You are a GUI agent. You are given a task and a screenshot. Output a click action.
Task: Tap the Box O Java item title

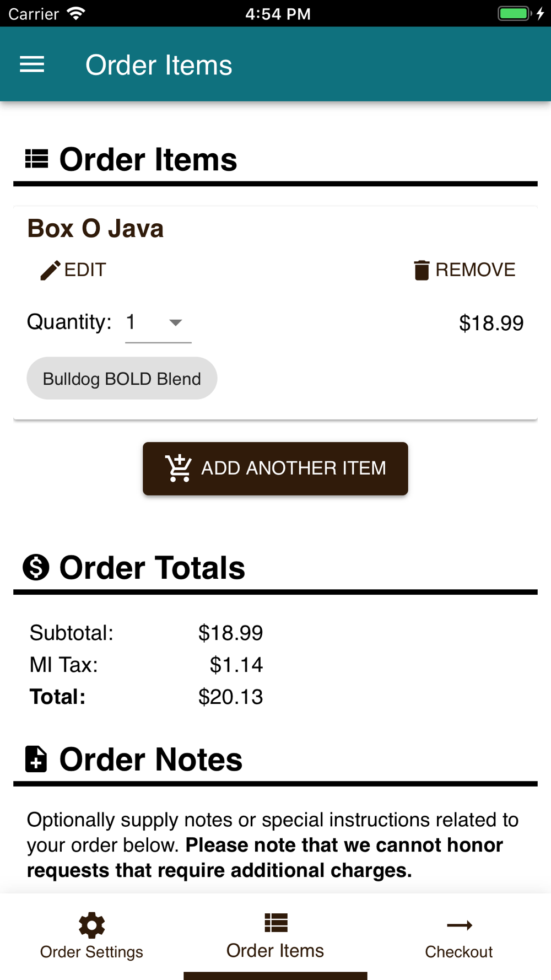95,228
